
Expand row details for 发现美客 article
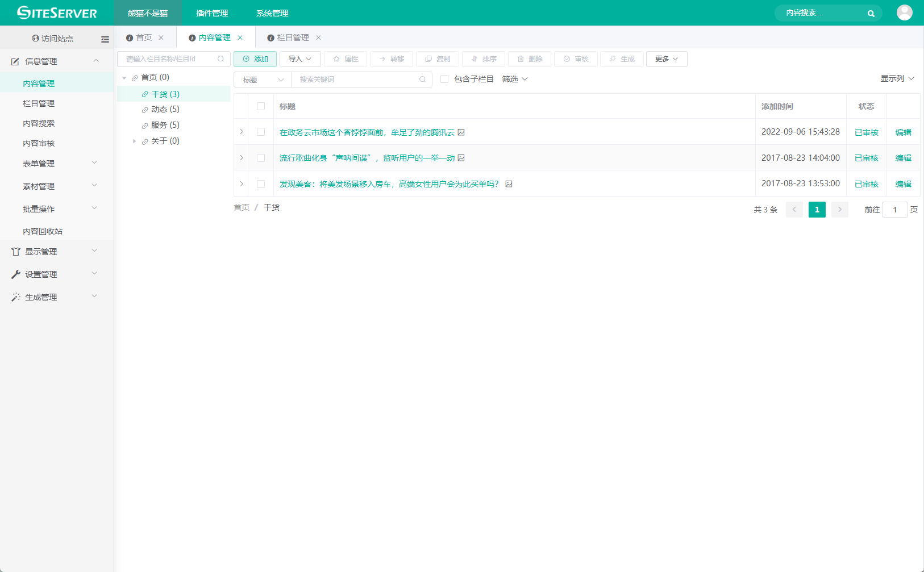(x=242, y=184)
